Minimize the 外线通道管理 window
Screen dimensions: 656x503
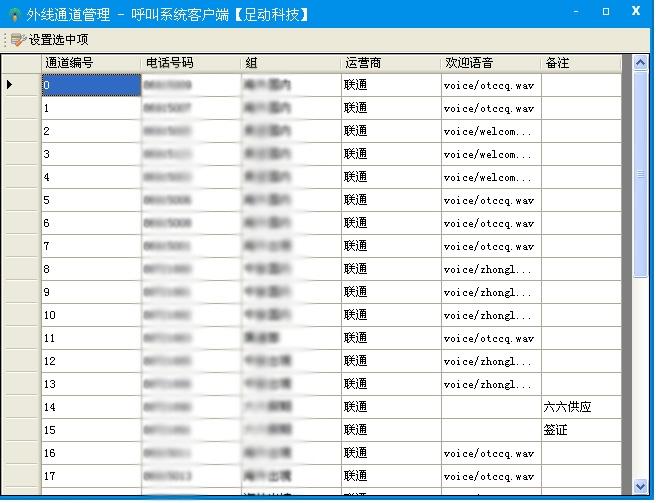(x=577, y=11)
